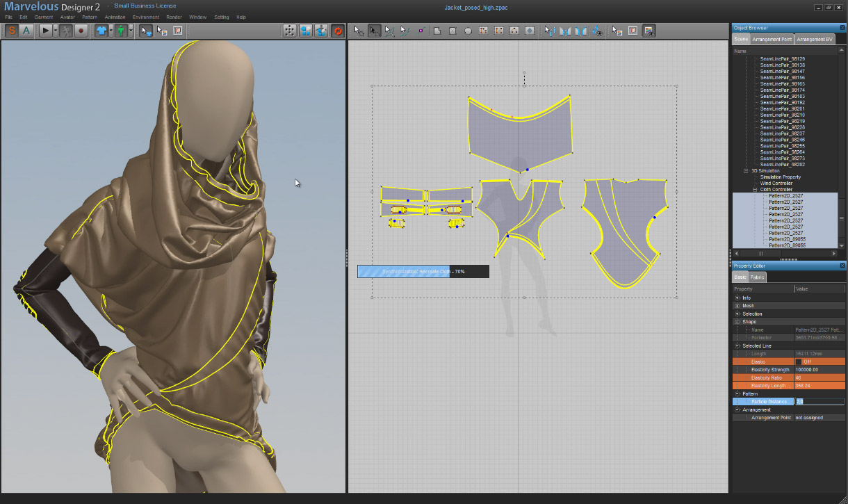Click the Particle Distance value field

click(820, 402)
